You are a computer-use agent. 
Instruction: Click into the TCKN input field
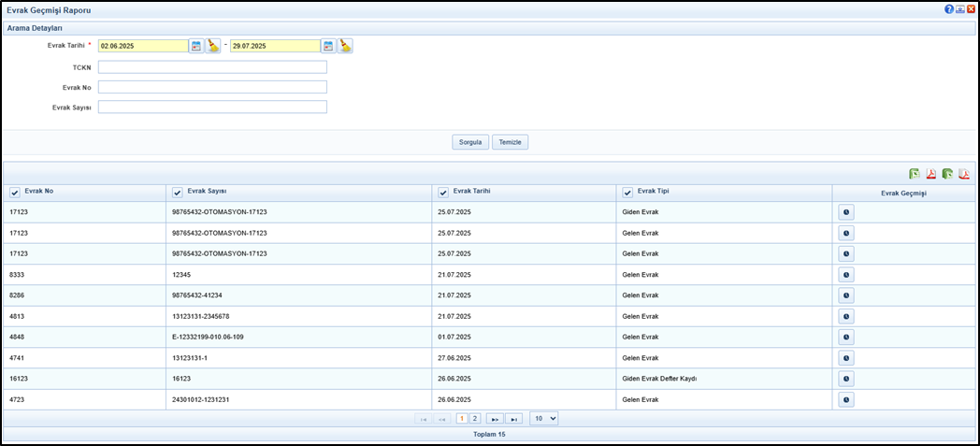(212, 66)
